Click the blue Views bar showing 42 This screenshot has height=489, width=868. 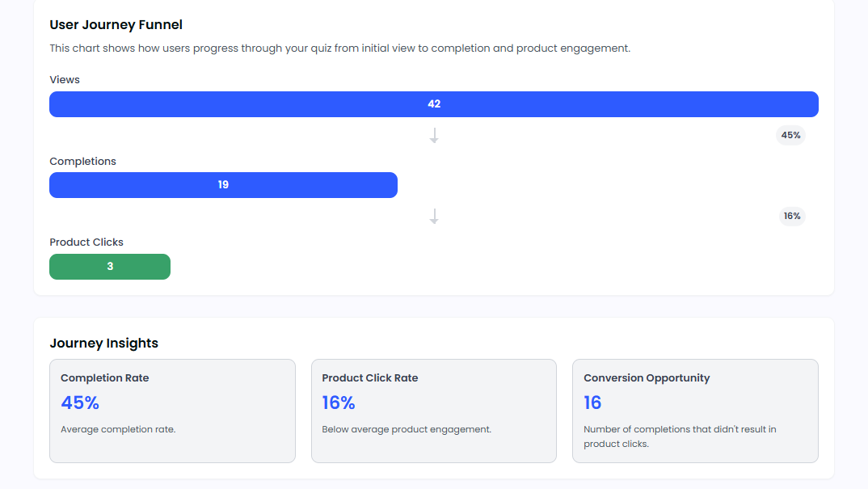(x=434, y=104)
